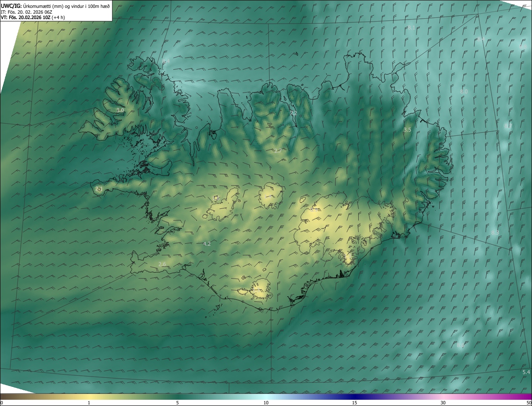Viewport: 532px width, 406px height.
Task: Click the 5.4 value label on the map
Action: coord(526,372)
